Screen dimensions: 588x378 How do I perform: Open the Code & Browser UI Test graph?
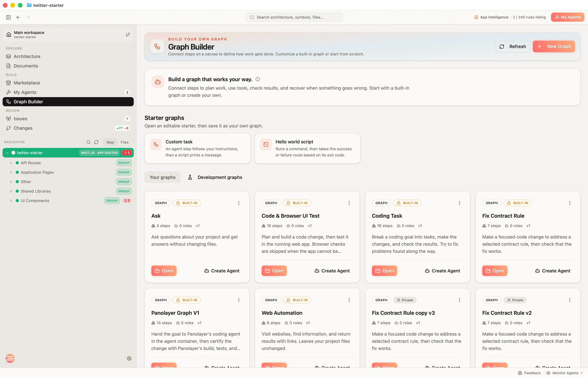(274, 271)
